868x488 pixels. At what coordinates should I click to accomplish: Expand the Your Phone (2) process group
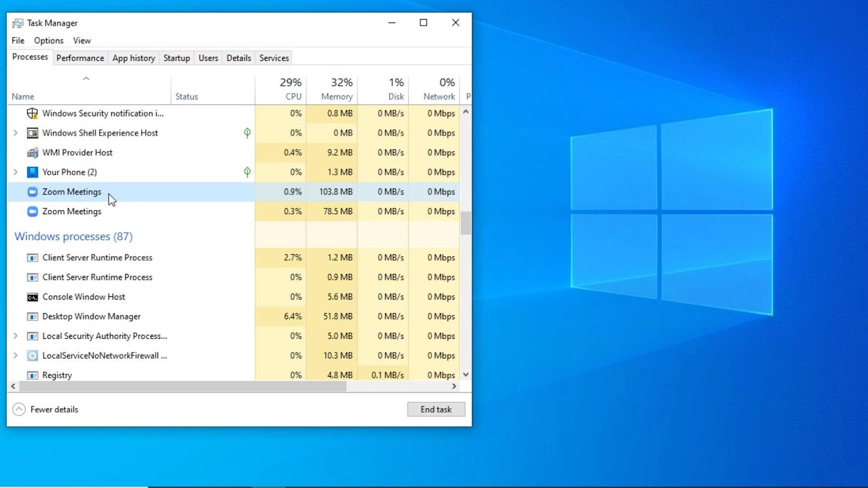click(16, 172)
